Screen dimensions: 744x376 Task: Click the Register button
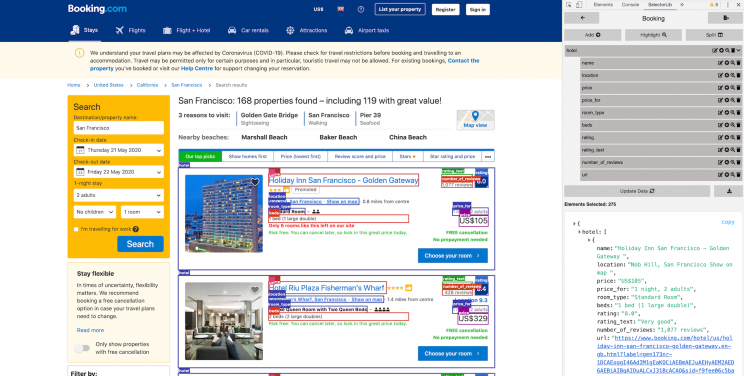click(446, 9)
